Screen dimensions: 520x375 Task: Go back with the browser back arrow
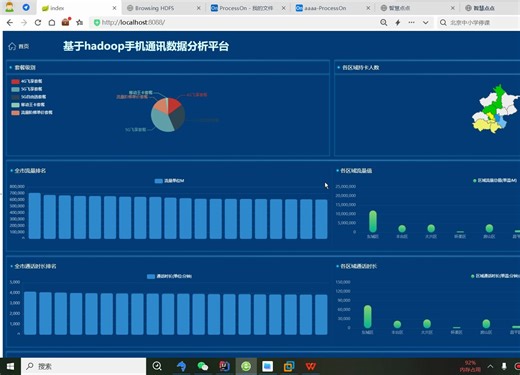tap(10, 22)
